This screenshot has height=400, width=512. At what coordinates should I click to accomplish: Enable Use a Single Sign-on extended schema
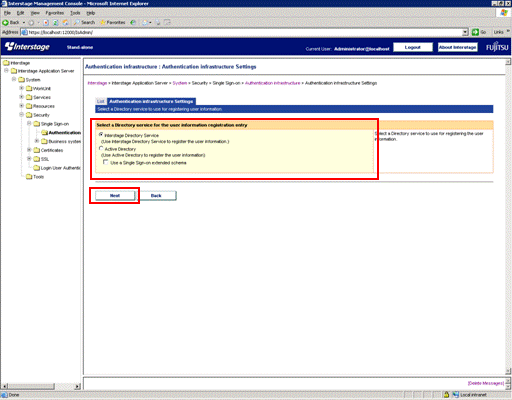[106, 162]
